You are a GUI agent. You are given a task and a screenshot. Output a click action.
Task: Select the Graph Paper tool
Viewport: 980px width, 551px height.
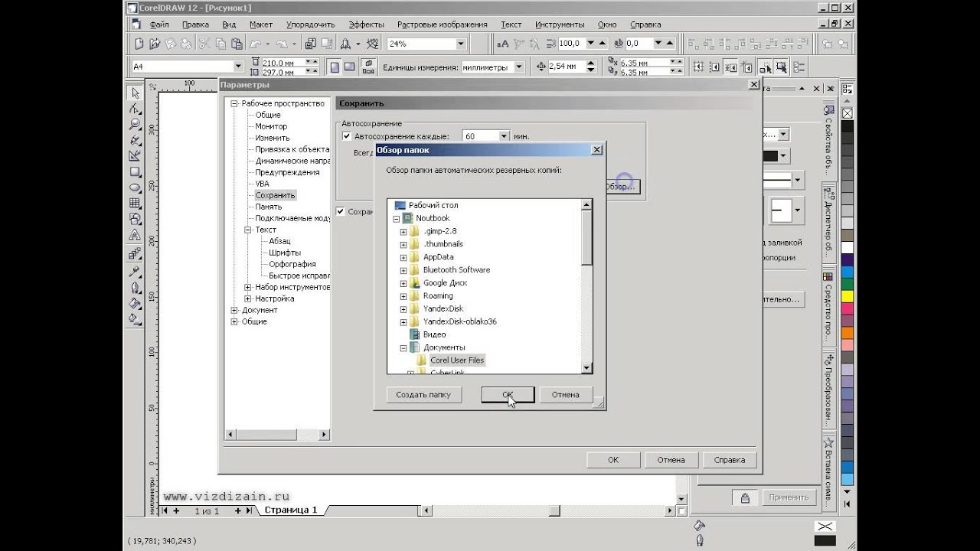135,204
